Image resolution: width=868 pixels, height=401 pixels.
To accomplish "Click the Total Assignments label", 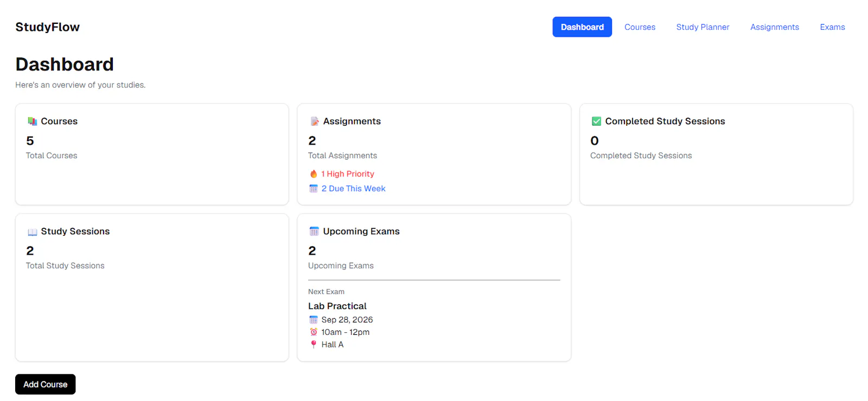I will tap(343, 156).
